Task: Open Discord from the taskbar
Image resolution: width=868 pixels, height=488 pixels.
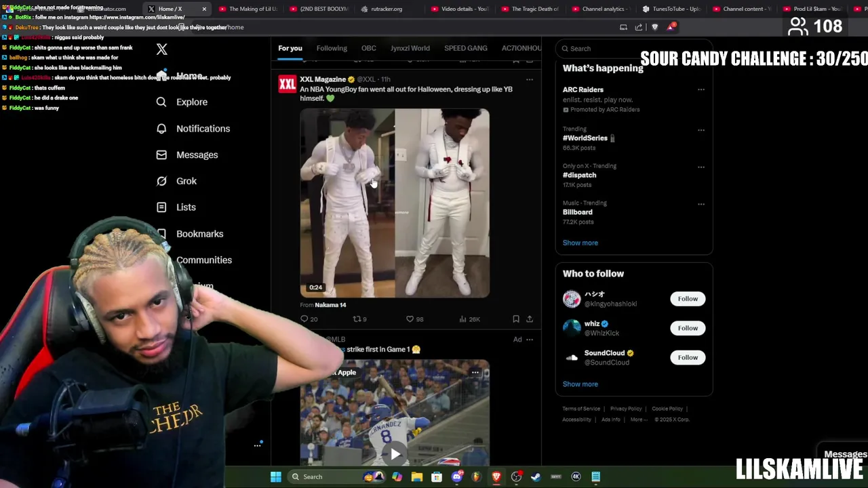Action: coord(456,476)
